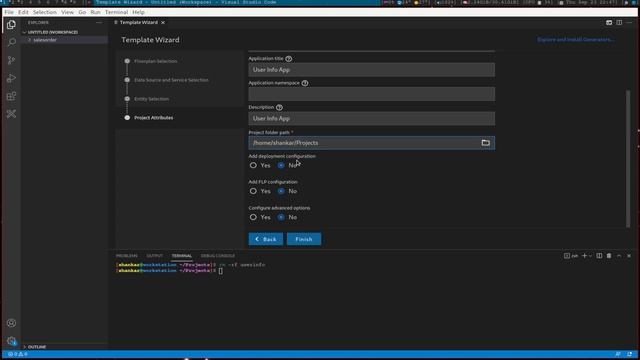The width and height of the screenshot is (640, 360).
Task: Click the split editor icon
Action: pyautogui.click(x=619, y=22)
